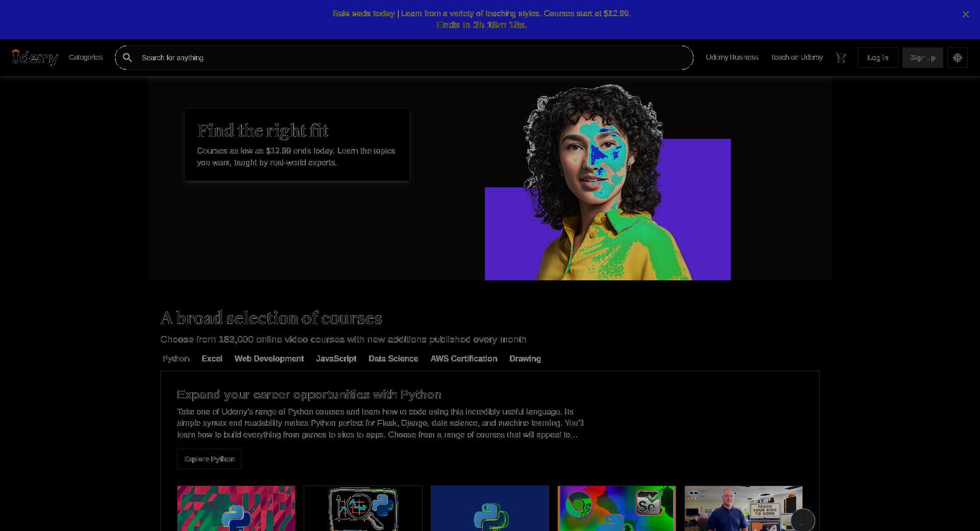Focus the Search for anything field
Screen dimensions: 980x531
click(404, 58)
